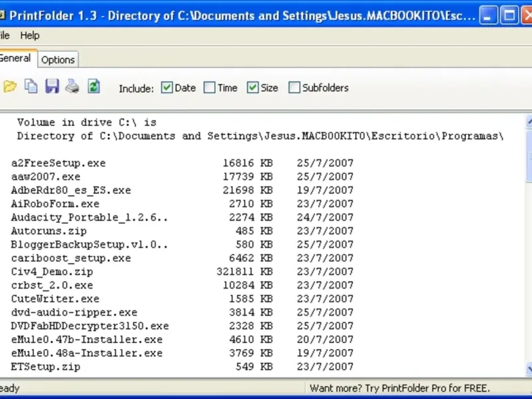Click the eMule0.48a-Installer.exe entry
The width and height of the screenshot is (532, 399).
87,353
